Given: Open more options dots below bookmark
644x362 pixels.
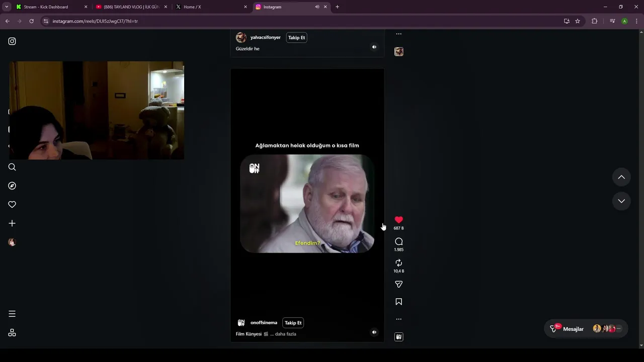Looking at the screenshot, I should tap(398, 319).
